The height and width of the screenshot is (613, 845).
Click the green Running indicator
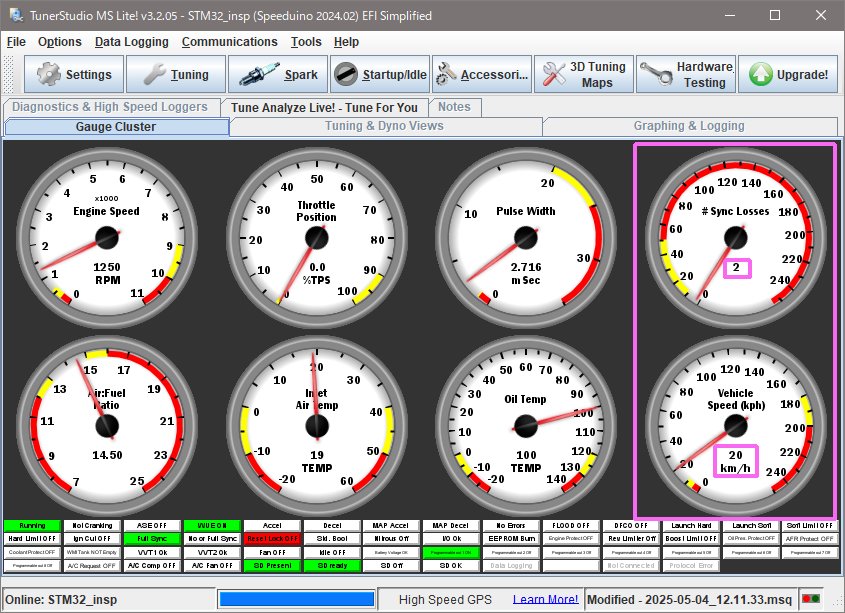tap(32, 525)
